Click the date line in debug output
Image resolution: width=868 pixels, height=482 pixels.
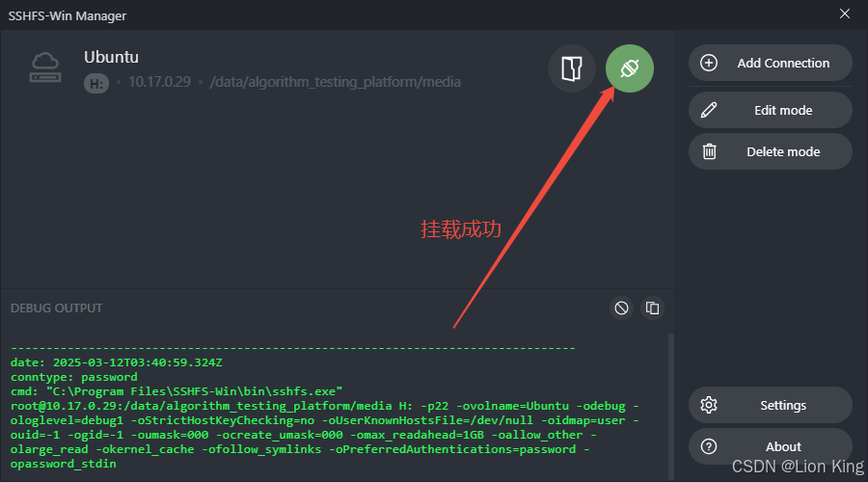117,362
